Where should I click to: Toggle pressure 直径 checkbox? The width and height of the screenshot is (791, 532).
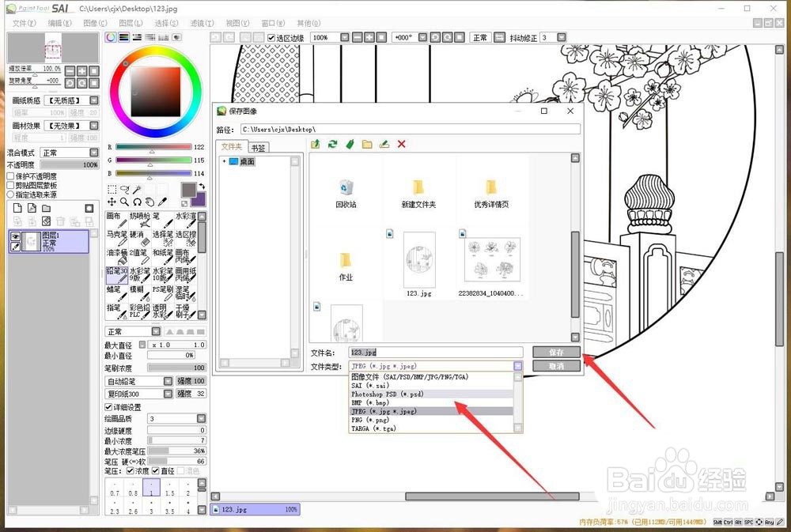(155, 470)
